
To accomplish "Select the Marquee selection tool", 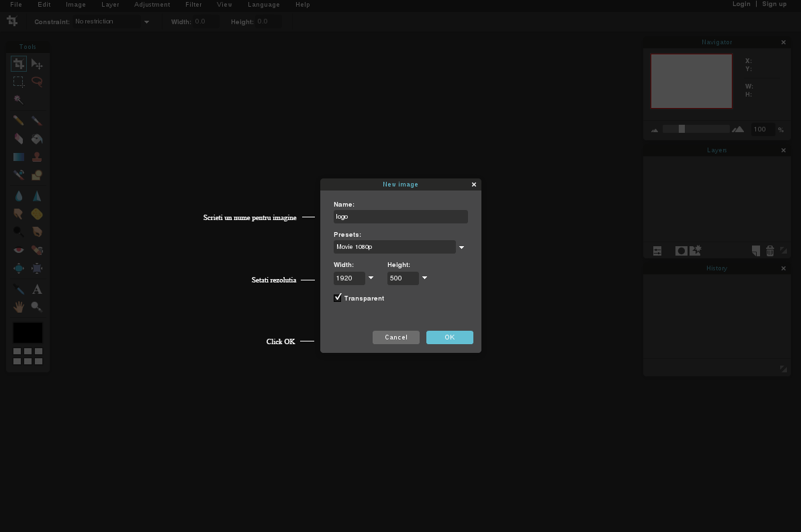I will 18,82.
